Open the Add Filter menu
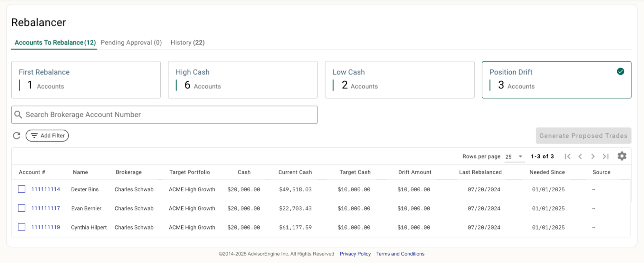The width and height of the screenshot is (644, 263). pos(47,136)
